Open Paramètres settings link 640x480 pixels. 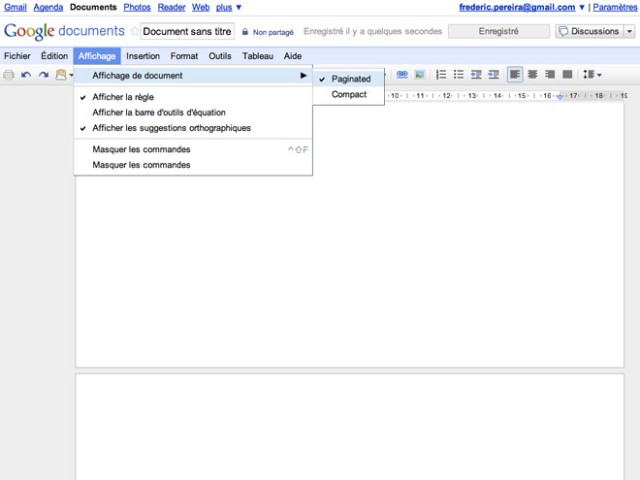[615, 7]
